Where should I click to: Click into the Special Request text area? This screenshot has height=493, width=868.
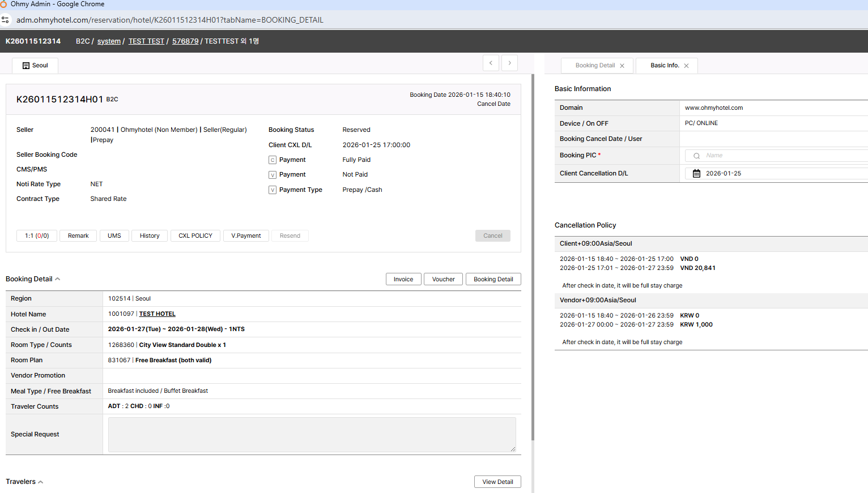[x=312, y=435]
